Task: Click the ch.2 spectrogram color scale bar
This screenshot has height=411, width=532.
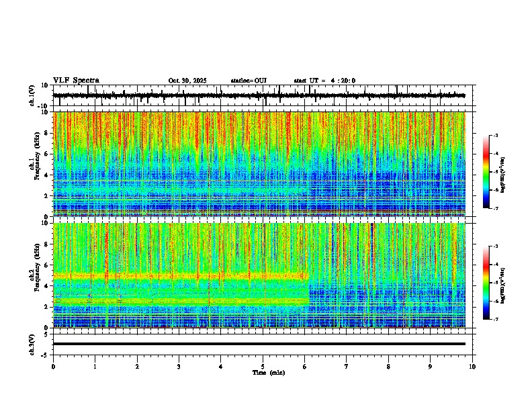Action: click(x=486, y=283)
